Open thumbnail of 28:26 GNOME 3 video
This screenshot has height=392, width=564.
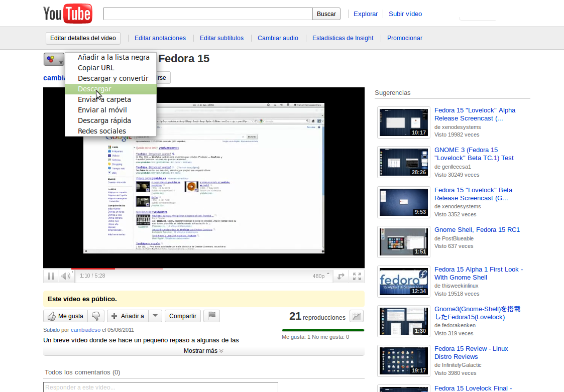404,162
